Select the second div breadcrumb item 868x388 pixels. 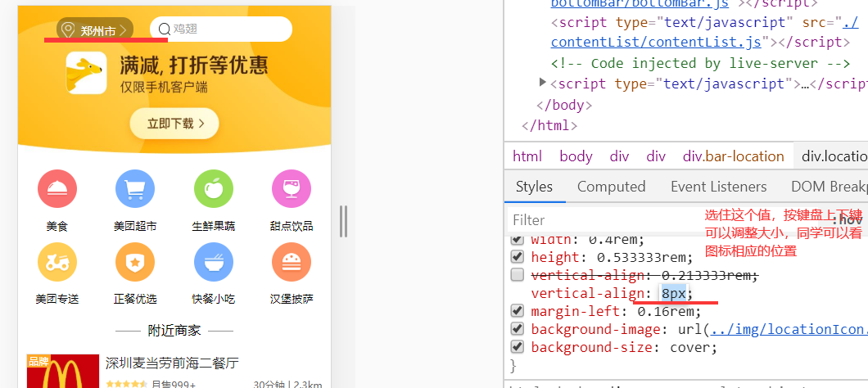coord(656,156)
